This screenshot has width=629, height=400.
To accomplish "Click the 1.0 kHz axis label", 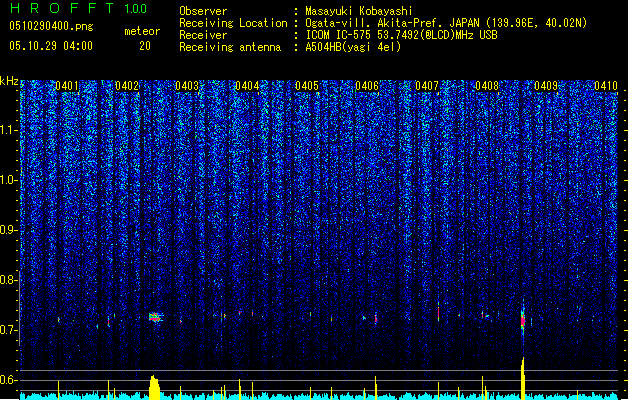I will click(9, 180).
